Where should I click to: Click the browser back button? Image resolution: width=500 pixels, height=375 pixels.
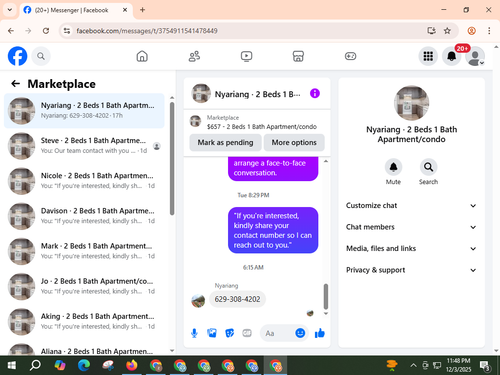pyautogui.click(x=11, y=31)
